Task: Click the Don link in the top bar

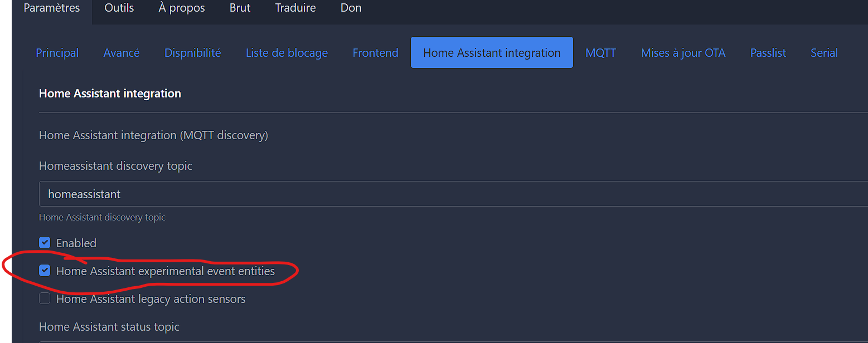Action: point(351,8)
